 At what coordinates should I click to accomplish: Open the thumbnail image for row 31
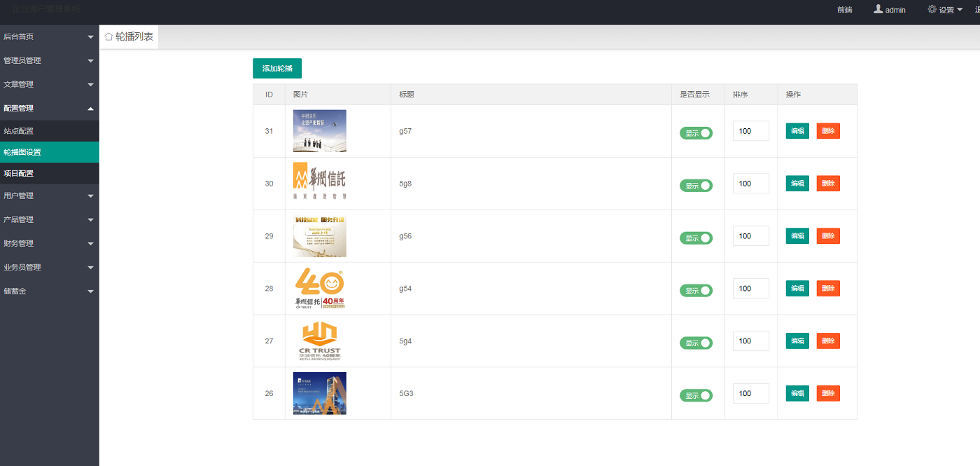pyautogui.click(x=319, y=131)
